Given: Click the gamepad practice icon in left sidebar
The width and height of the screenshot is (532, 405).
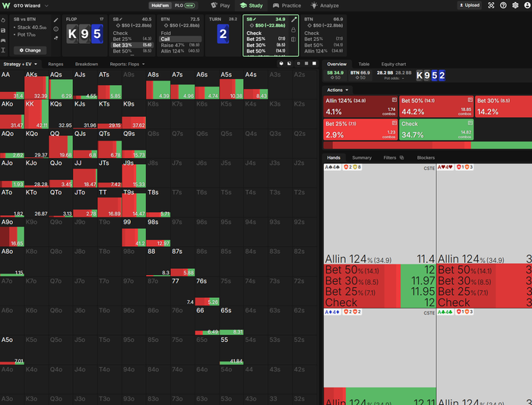Looking at the screenshot, I should point(3,40).
